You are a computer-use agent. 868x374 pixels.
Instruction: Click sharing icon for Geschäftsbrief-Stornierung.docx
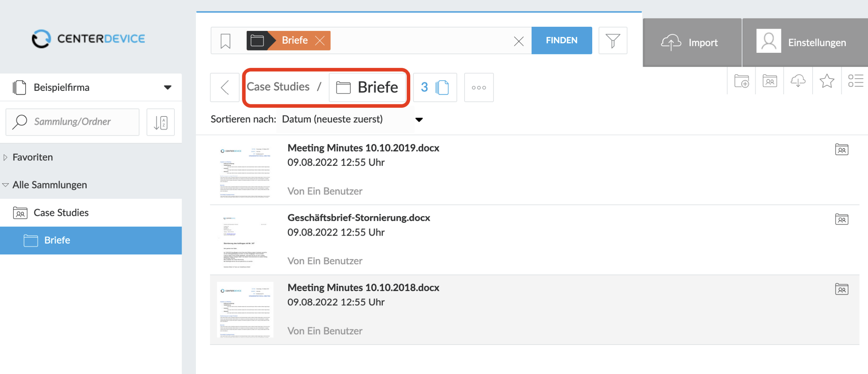tap(842, 219)
